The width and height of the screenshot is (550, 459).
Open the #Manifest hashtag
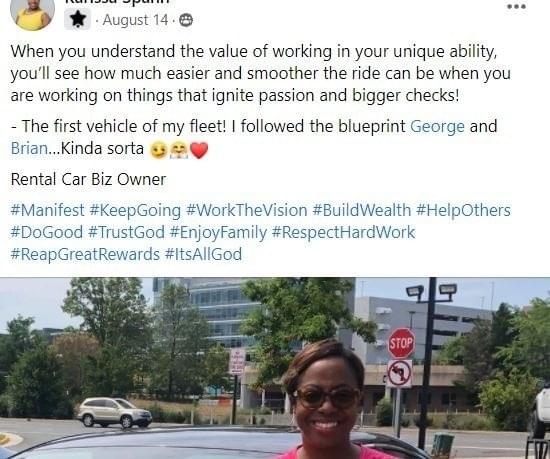(47, 210)
